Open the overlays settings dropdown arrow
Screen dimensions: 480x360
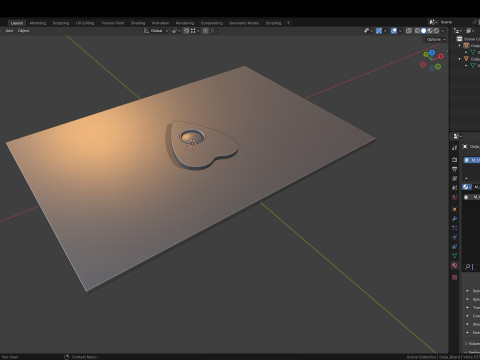(400, 31)
